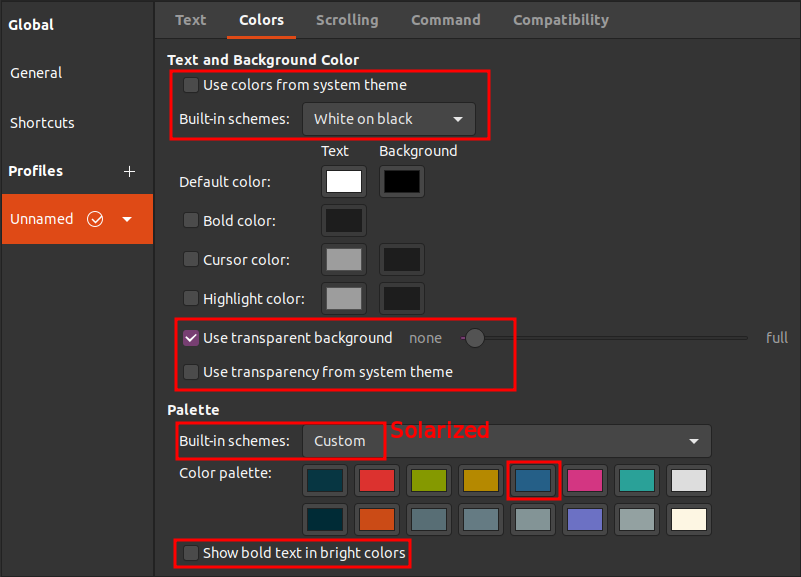801x577 pixels.
Task: Click the transparency slider handle
Action: click(475, 338)
